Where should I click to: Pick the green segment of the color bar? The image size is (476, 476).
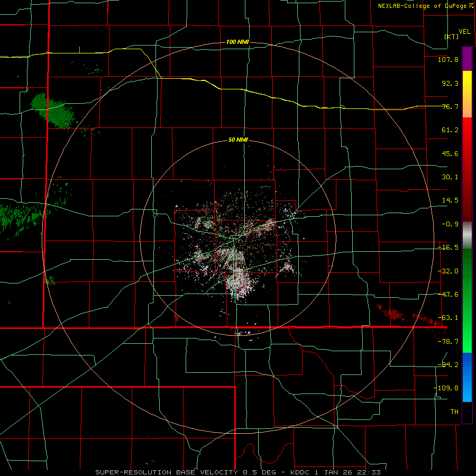point(467,300)
